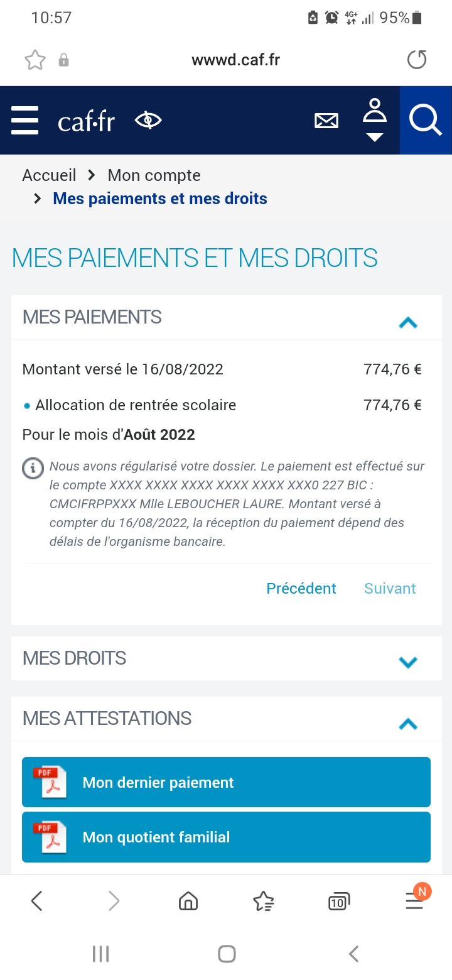Image resolution: width=452 pixels, height=980 pixels.
Task: Go to the browser home page icon
Action: pos(188,901)
